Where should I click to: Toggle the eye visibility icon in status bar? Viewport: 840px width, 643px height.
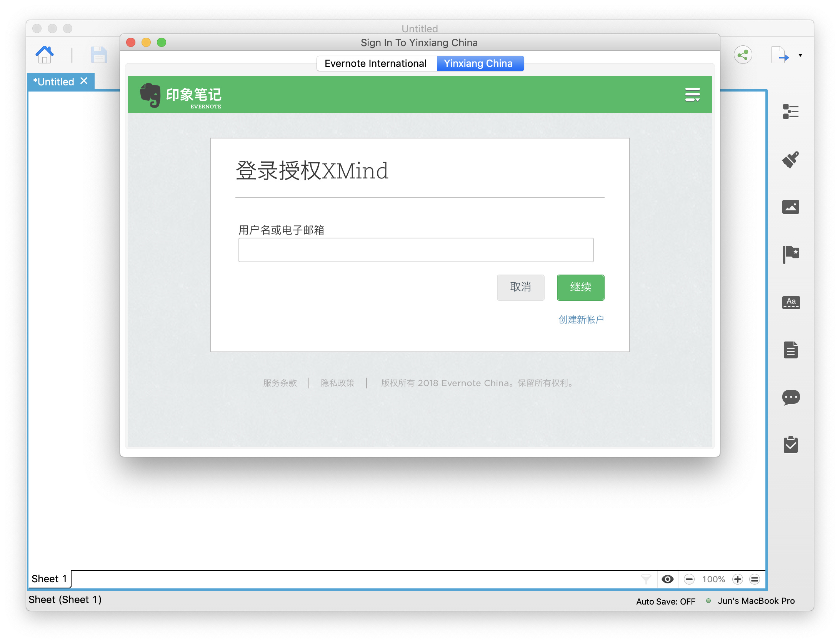[668, 579]
